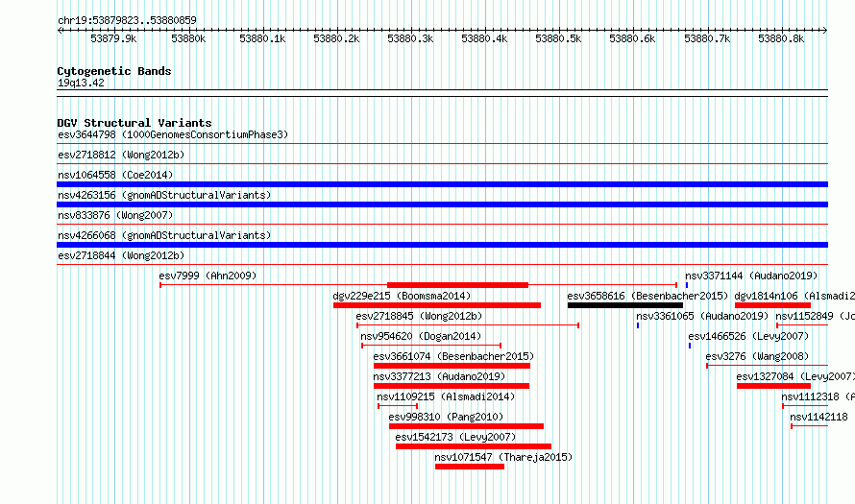The height and width of the screenshot is (504, 855).
Task: Click the thin red line of nsv954620
Action: click(431, 346)
